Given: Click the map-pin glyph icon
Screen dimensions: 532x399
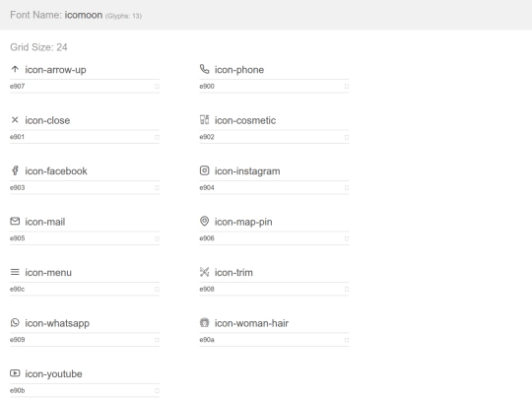Looking at the screenshot, I should point(204,222).
